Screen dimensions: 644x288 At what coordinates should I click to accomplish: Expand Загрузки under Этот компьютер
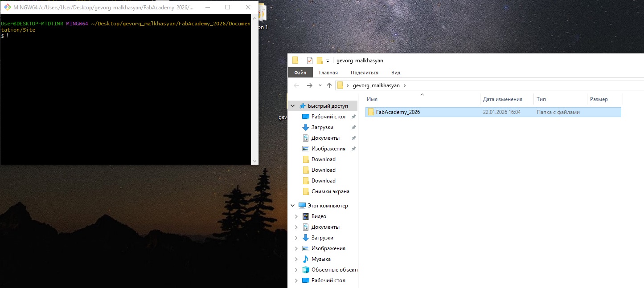(x=296, y=238)
